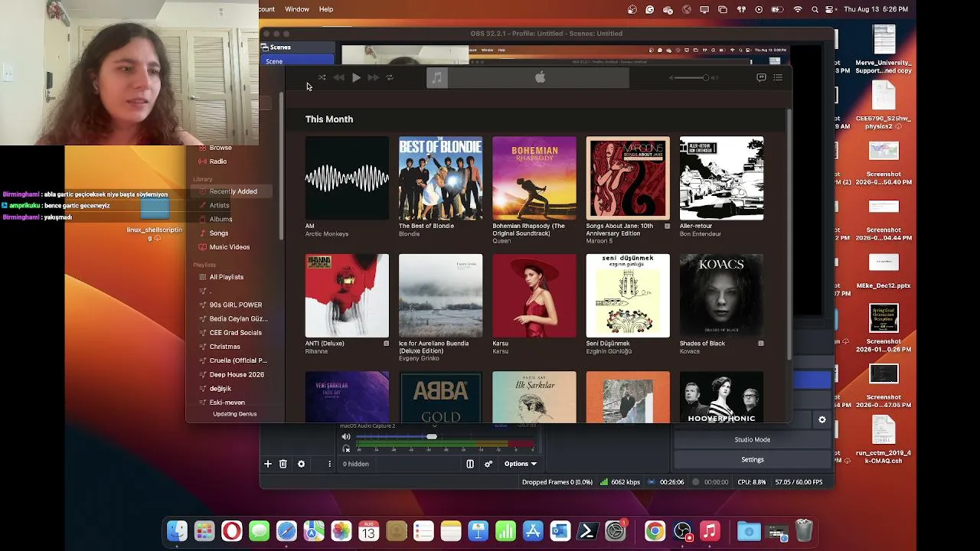Screen dimensions: 980x551
Task: Expand the Options dropdown in OBS mixer
Action: (x=521, y=464)
